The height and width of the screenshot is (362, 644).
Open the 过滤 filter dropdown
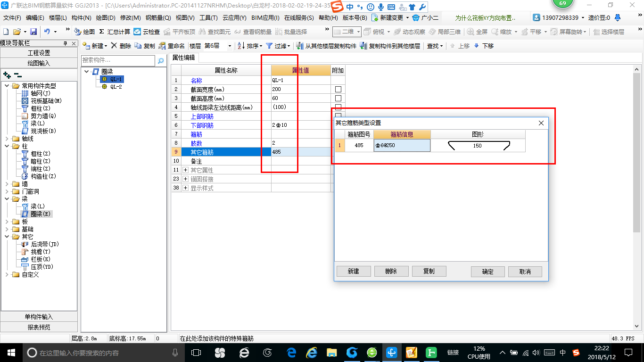click(x=279, y=46)
